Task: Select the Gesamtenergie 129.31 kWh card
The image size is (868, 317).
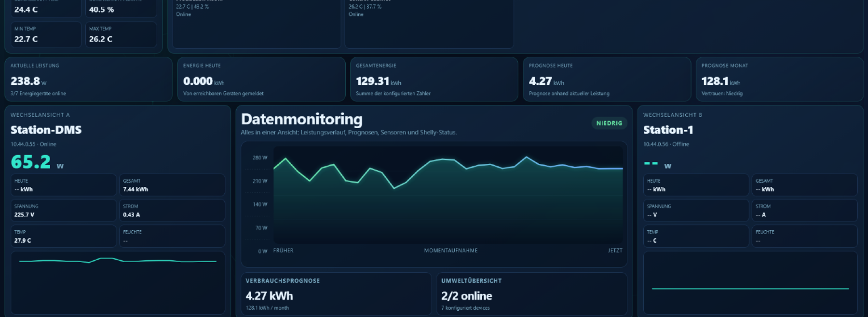Action: click(x=434, y=79)
